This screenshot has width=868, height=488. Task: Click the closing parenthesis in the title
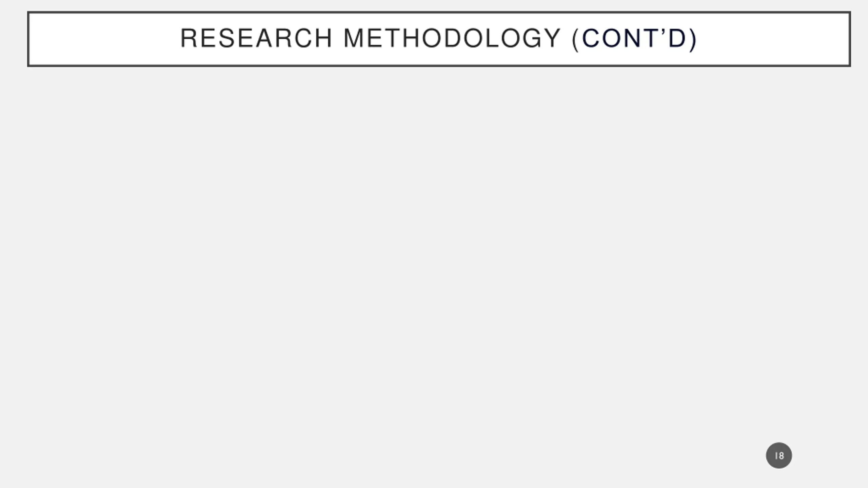pos(693,39)
